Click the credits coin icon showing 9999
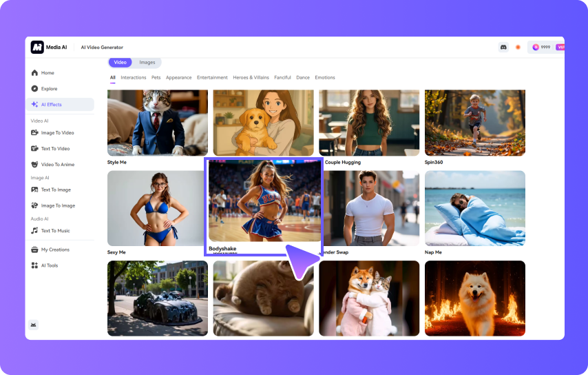 (536, 47)
